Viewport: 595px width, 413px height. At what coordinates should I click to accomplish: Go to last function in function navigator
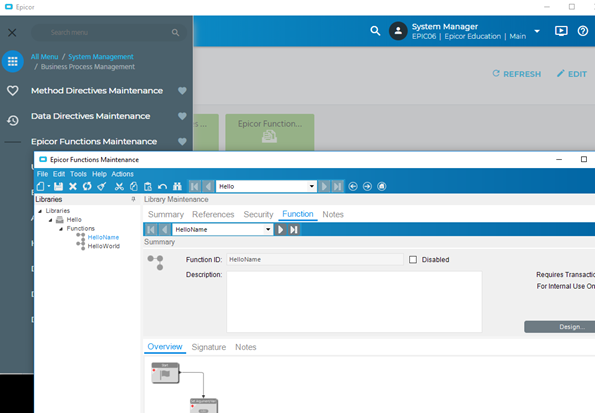point(294,230)
